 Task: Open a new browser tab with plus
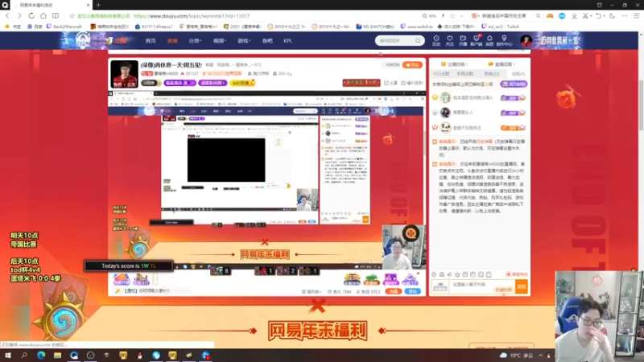(98, 5)
